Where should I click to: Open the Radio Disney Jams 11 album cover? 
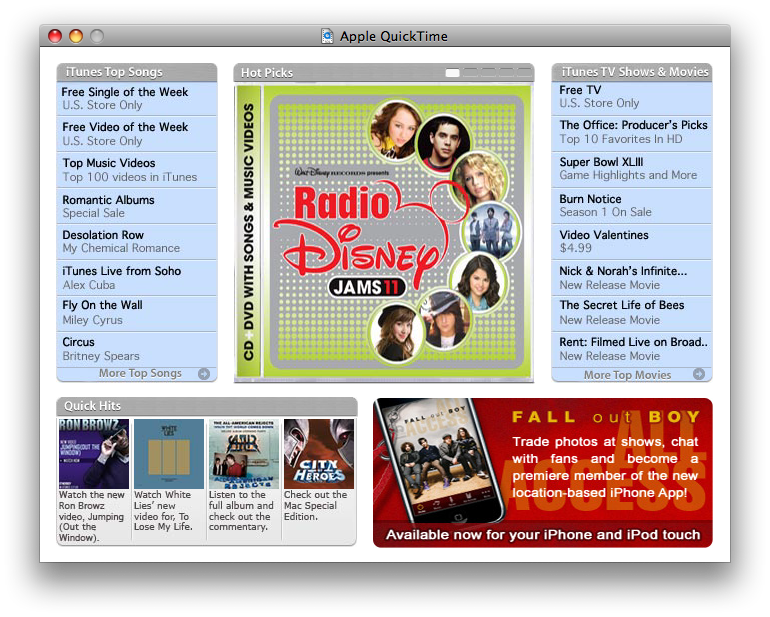point(384,232)
